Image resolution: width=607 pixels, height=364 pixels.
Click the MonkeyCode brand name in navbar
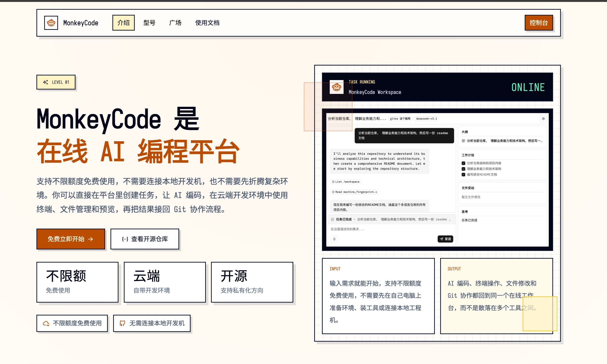click(81, 23)
